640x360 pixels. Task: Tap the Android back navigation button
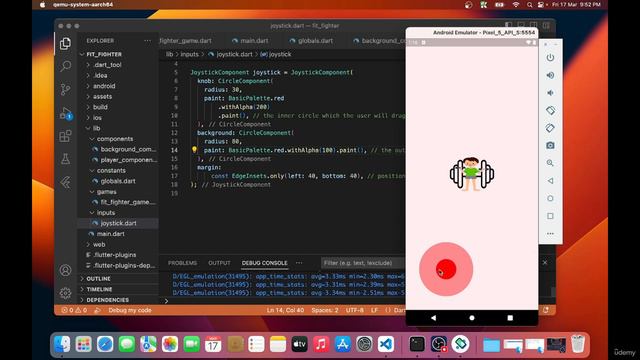[x=433, y=318]
